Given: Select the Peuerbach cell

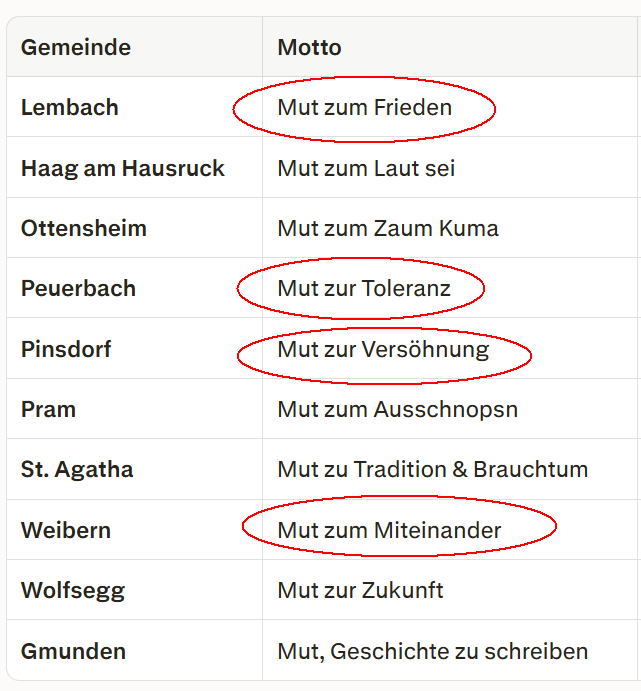Looking at the screenshot, I should pyautogui.click(x=78, y=289).
